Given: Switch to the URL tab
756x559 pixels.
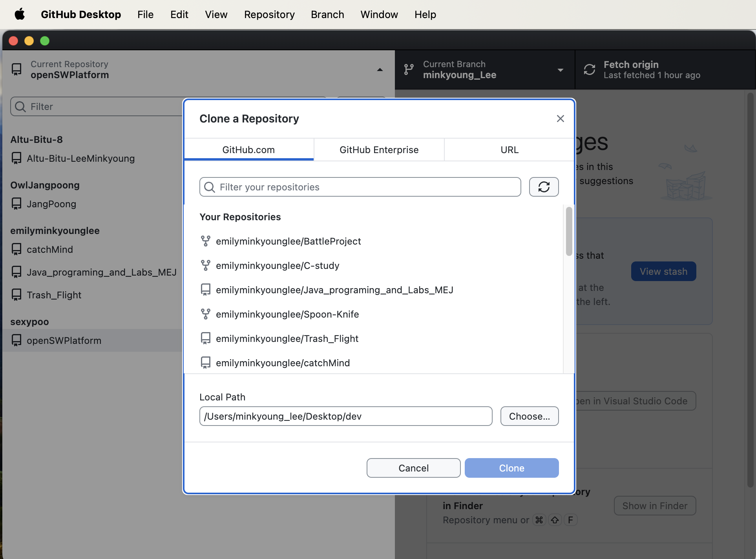Looking at the screenshot, I should 509,150.
